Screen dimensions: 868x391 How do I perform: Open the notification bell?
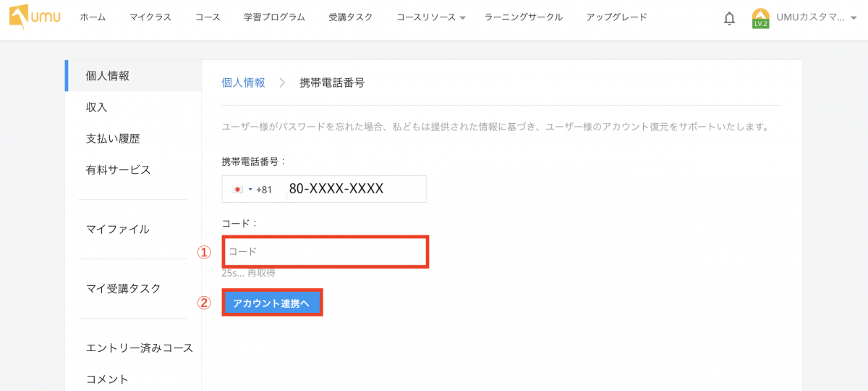click(x=729, y=18)
